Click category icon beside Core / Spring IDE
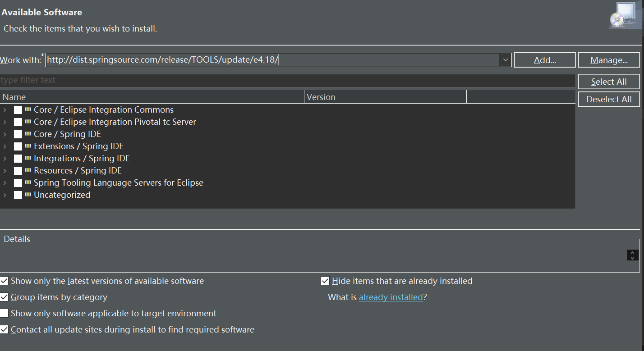Image resolution: width=644 pixels, height=351 pixels. tap(28, 134)
